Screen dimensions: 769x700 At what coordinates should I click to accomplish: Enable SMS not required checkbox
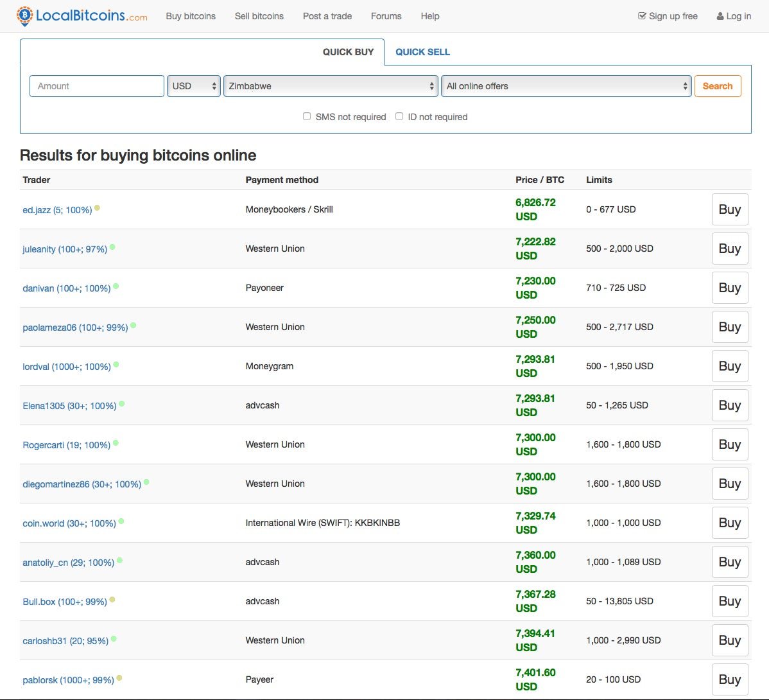pos(307,116)
